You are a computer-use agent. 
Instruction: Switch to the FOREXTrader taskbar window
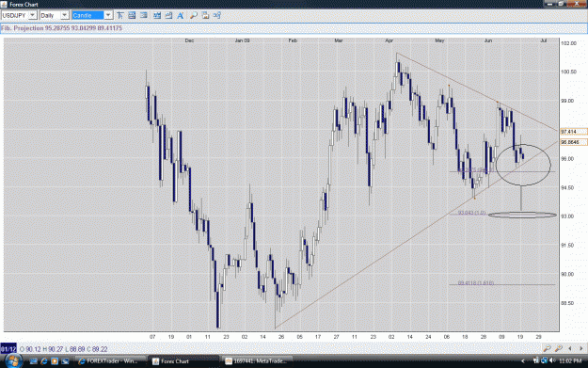coord(110,361)
